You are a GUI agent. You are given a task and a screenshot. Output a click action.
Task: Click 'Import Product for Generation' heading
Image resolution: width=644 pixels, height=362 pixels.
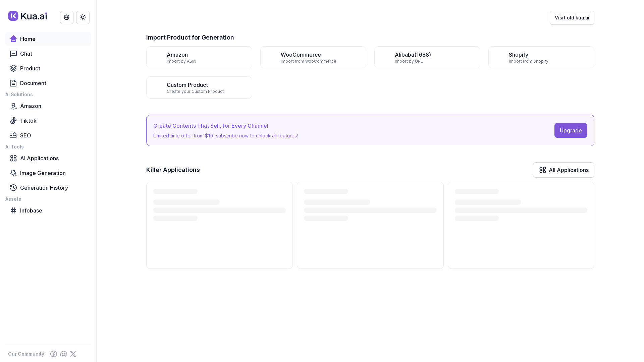(190, 38)
